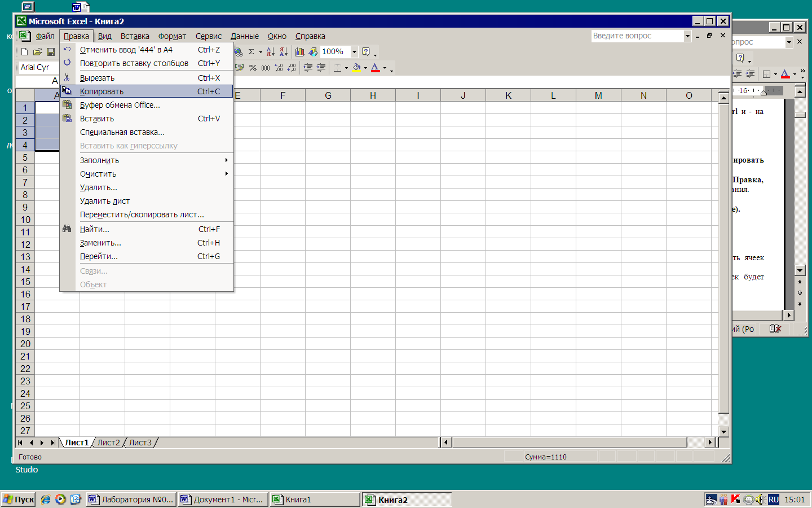
Task: Expand the Очистить submenu
Action: [x=147, y=174]
